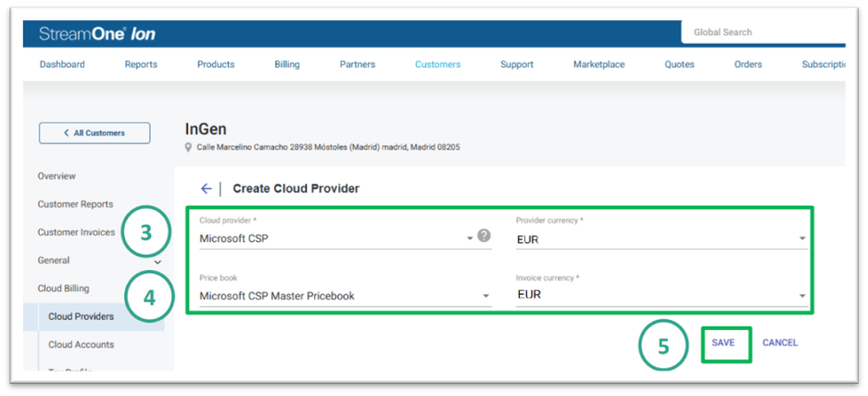Click the CANCEL button
Image resolution: width=868 pixels, height=396 pixels.
click(780, 343)
